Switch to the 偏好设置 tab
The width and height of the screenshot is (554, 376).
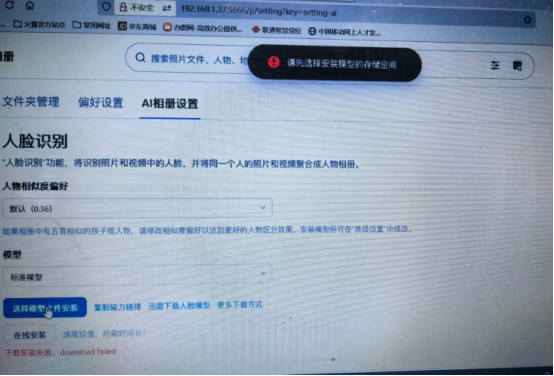click(x=100, y=102)
